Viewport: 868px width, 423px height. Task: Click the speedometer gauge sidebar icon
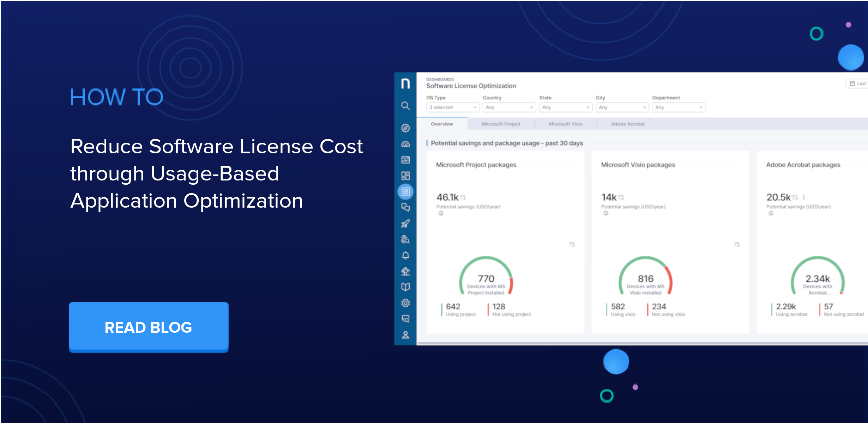[405, 144]
